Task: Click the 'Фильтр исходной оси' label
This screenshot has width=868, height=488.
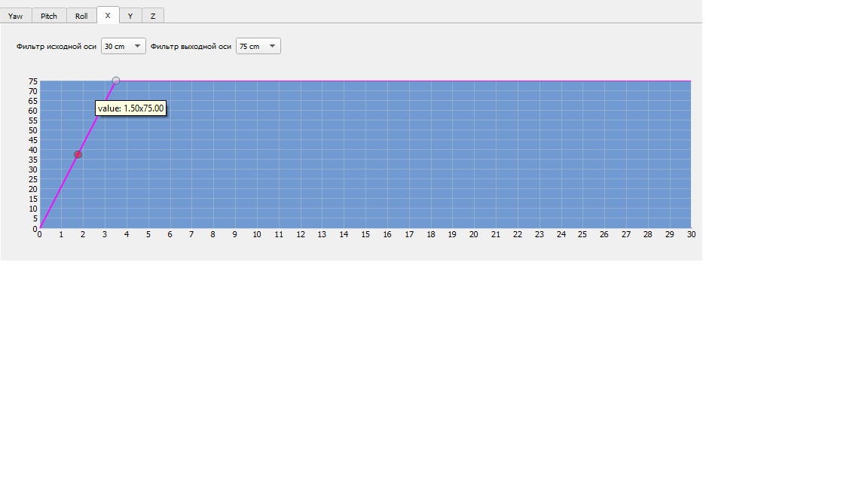Action: click(57, 47)
